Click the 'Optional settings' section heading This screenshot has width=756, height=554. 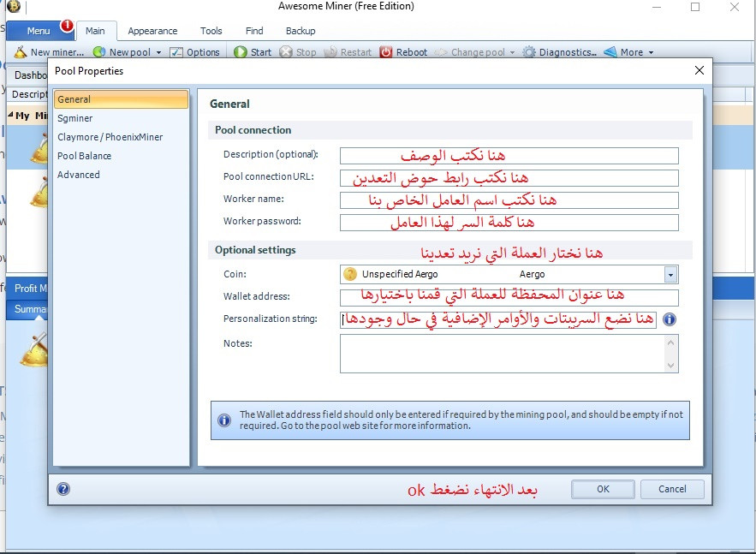click(255, 250)
